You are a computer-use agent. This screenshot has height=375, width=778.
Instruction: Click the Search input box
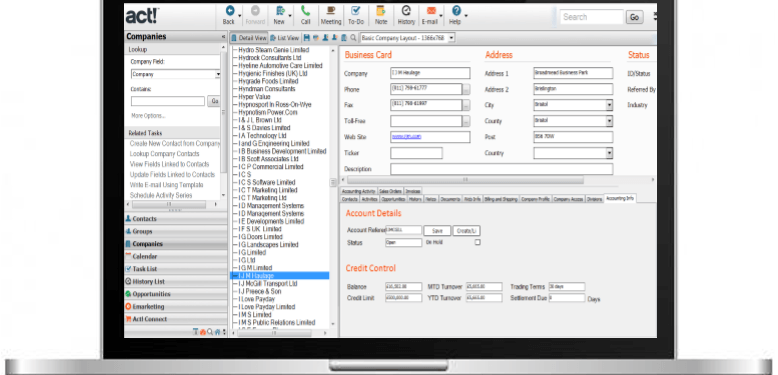point(591,17)
